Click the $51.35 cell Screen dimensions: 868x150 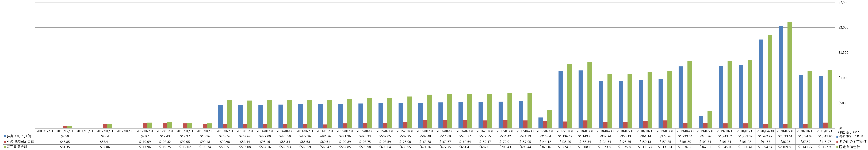(x=65, y=147)
